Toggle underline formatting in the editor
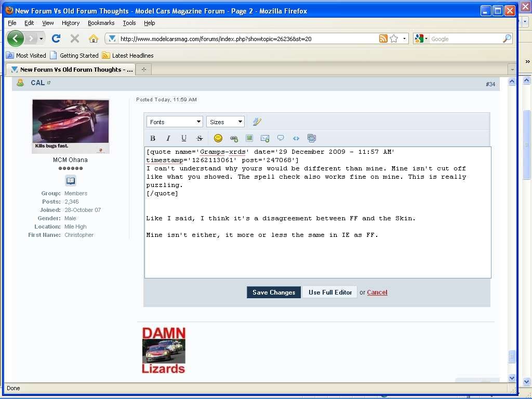Image resolution: width=532 pixels, height=399 pixels. pyautogui.click(x=184, y=138)
